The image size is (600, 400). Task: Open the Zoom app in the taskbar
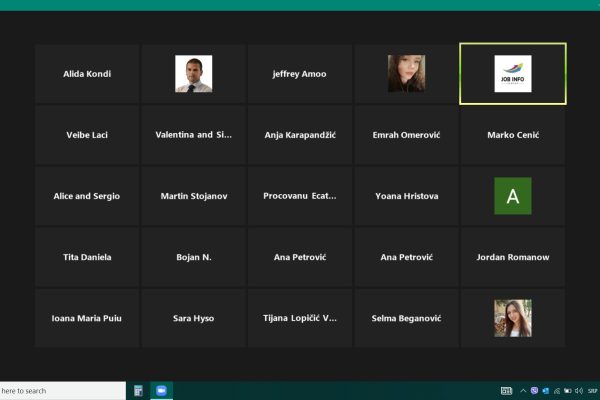pyautogui.click(x=161, y=390)
